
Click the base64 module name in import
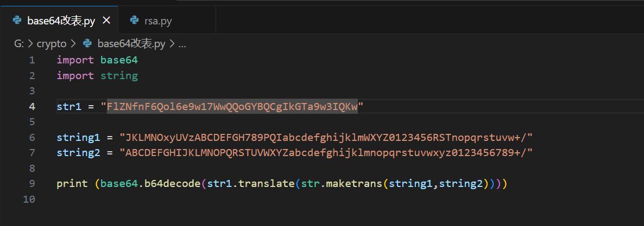click(119, 60)
